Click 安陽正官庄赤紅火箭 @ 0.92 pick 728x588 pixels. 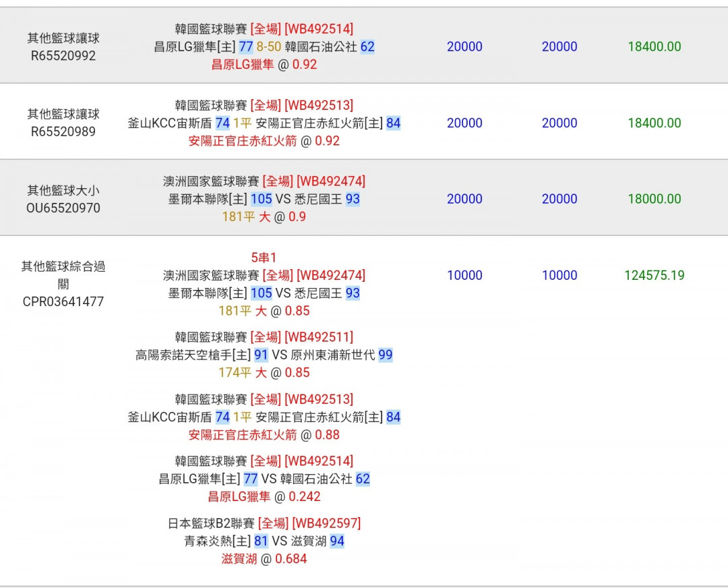pyautogui.click(x=264, y=141)
